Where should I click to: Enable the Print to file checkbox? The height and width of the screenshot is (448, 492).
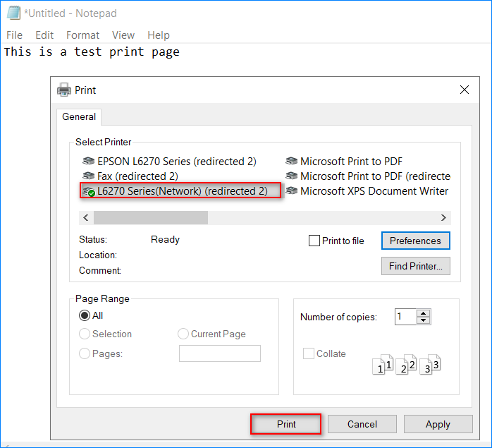[314, 241]
